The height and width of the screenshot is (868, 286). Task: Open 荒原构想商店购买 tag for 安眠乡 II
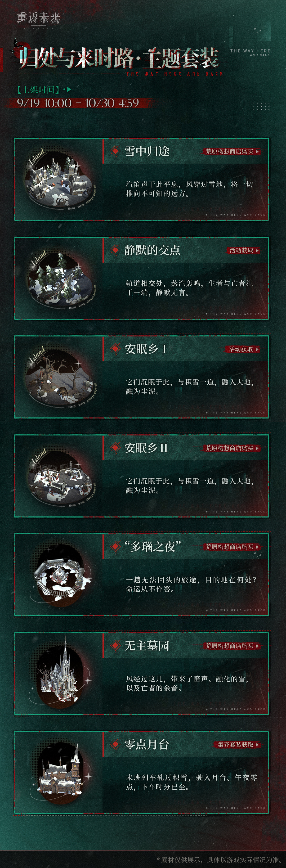click(x=232, y=448)
